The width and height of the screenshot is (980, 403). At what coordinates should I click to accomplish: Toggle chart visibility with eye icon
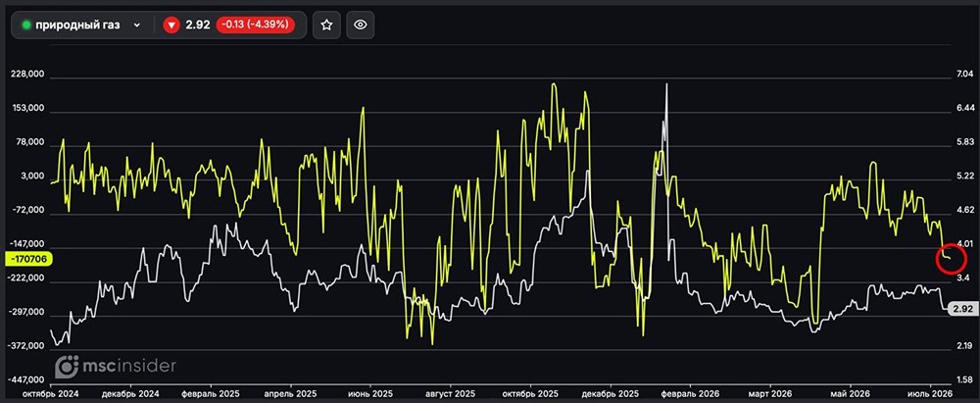click(360, 25)
